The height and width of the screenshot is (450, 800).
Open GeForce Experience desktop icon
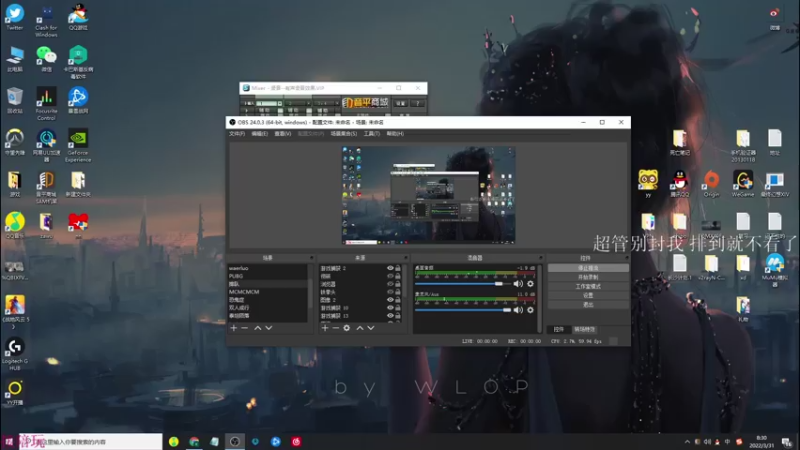click(x=78, y=145)
